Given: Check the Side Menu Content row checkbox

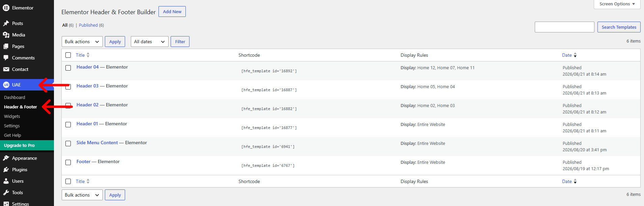Looking at the screenshot, I should (68, 143).
